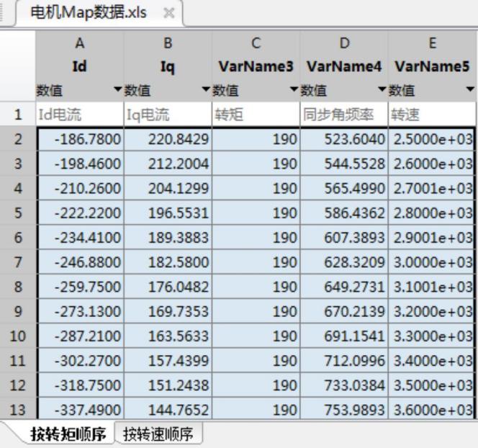Select cell with value -198.4600

coord(81,163)
